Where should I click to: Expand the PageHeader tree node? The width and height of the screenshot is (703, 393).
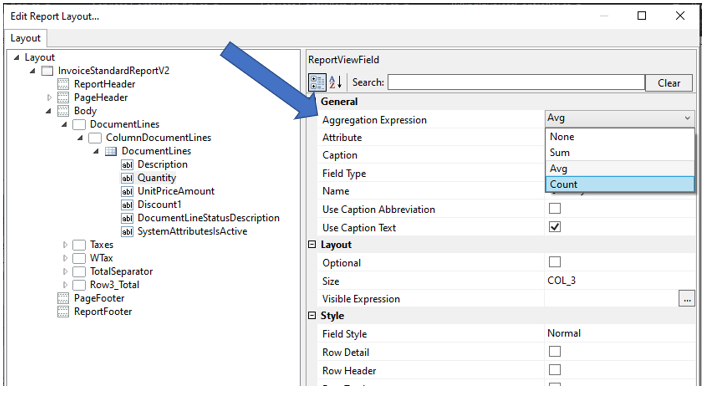[x=49, y=98]
